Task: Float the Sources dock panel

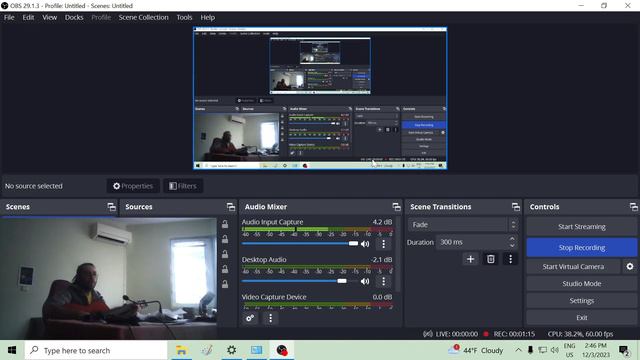Action: [x=231, y=207]
